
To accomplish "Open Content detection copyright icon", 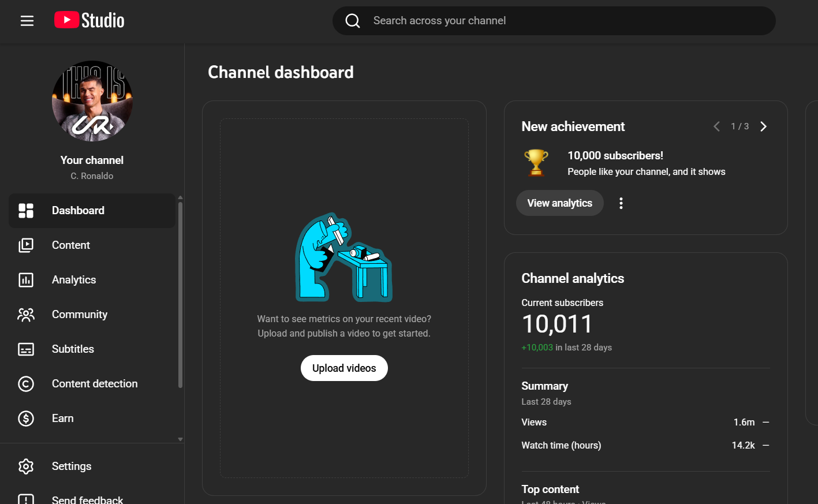I will pyautogui.click(x=26, y=384).
